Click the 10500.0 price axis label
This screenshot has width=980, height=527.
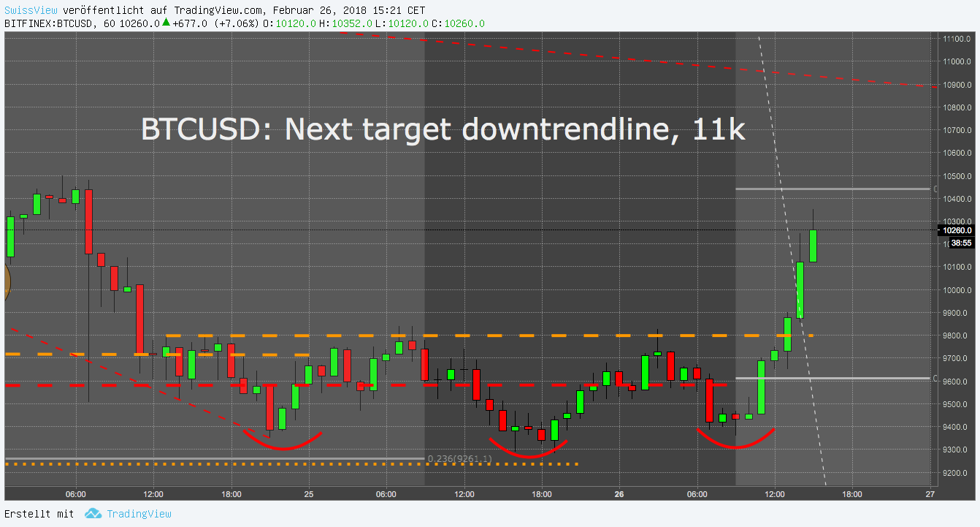pyautogui.click(x=957, y=176)
